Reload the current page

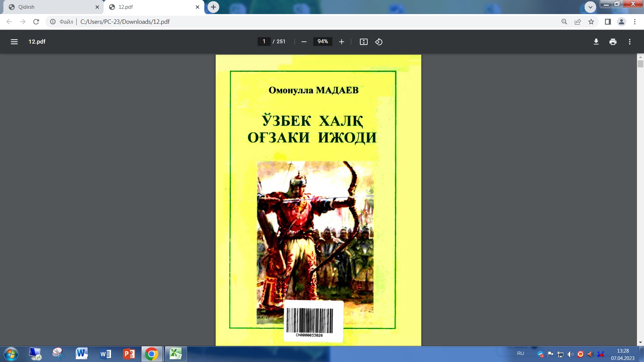coord(36,22)
